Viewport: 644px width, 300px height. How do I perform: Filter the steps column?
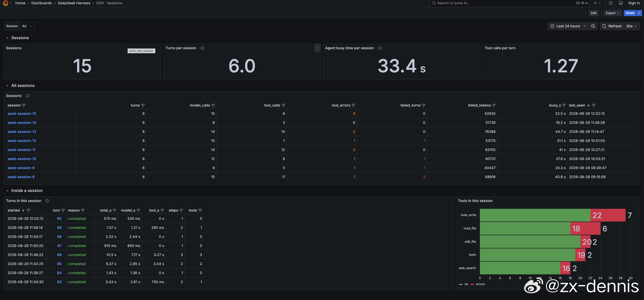(x=181, y=211)
